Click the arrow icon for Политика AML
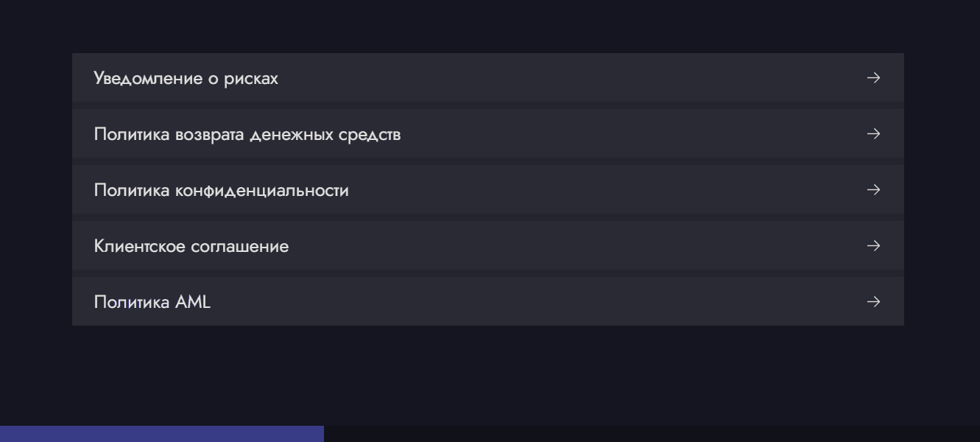Viewport: 980px width, 442px height. pyautogui.click(x=873, y=302)
